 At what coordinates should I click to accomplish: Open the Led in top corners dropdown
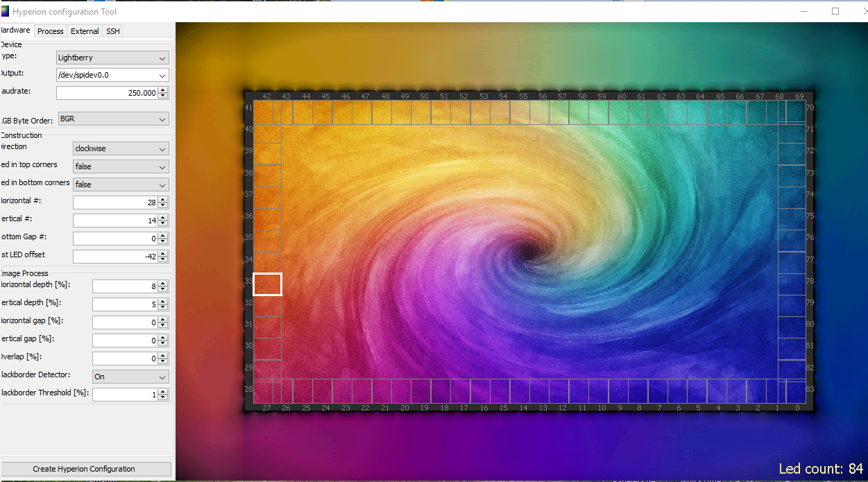[121, 166]
